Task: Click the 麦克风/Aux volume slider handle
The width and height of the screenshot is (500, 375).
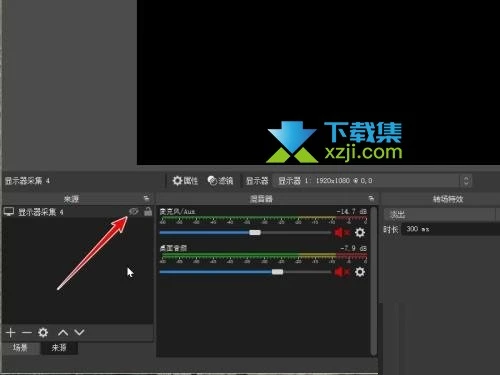Action: tap(255, 232)
